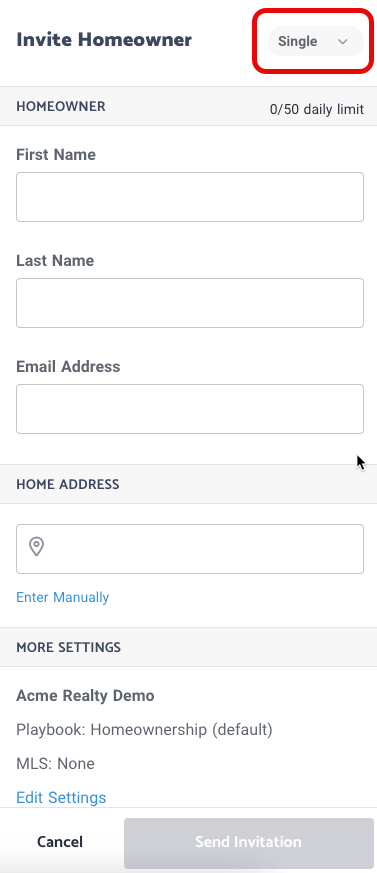
Task: Click the chevron arrow beside Single
Action: point(343,42)
